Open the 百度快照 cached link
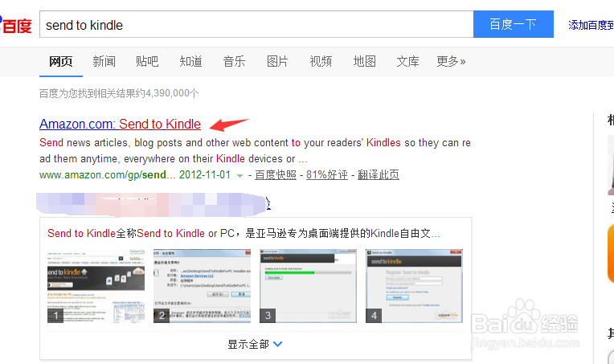614x364 pixels. point(276,174)
